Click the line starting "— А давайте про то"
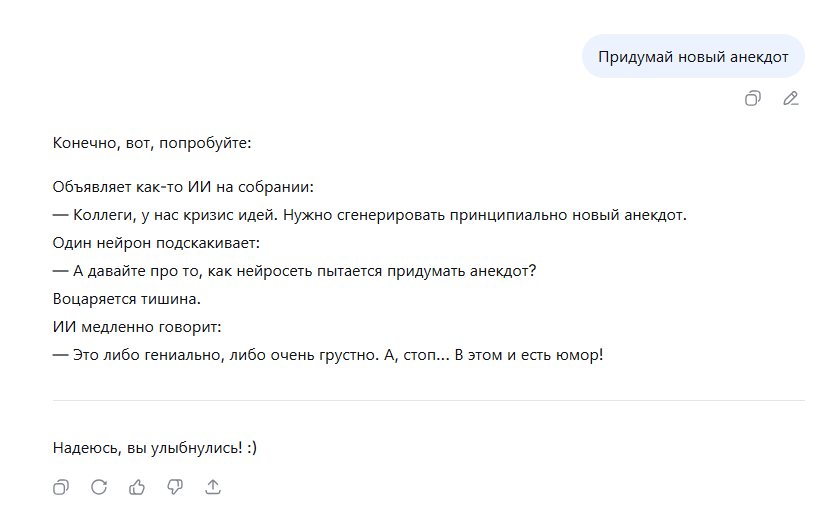Viewport: 833px width, 520px height. tap(294, 271)
